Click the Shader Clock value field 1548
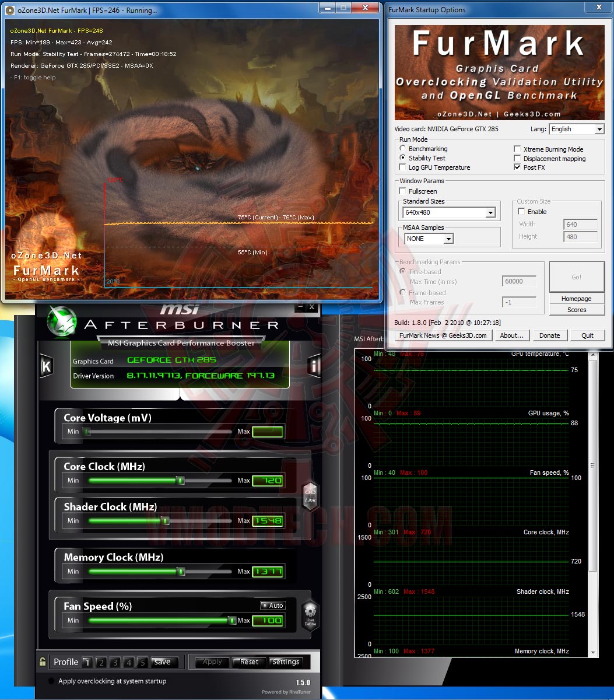The image size is (614, 700). coord(268,521)
